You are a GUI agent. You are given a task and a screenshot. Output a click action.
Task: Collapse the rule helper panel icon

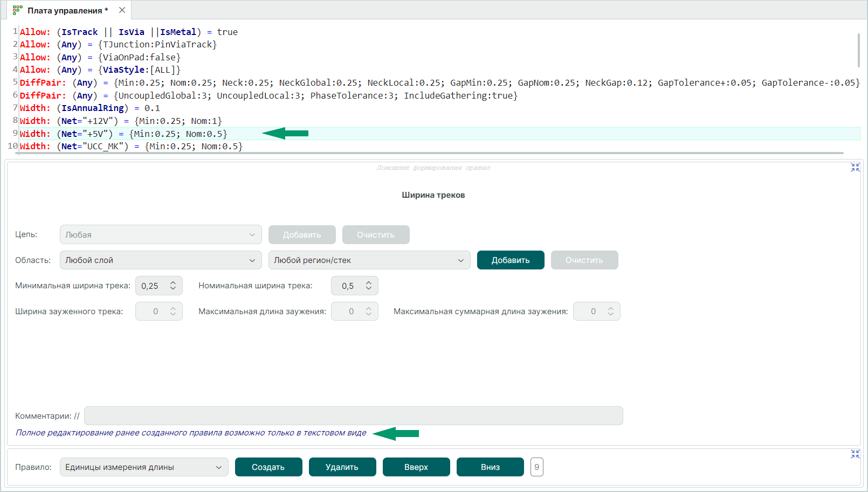click(x=855, y=168)
